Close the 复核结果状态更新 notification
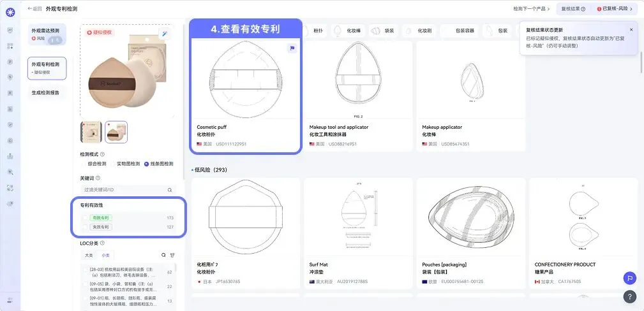The image size is (644, 311). (631, 29)
